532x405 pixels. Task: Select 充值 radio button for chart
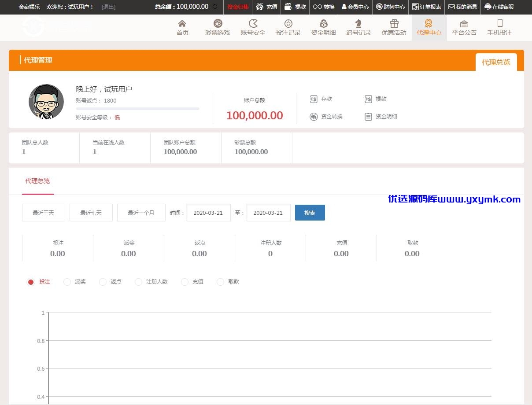[x=185, y=282]
